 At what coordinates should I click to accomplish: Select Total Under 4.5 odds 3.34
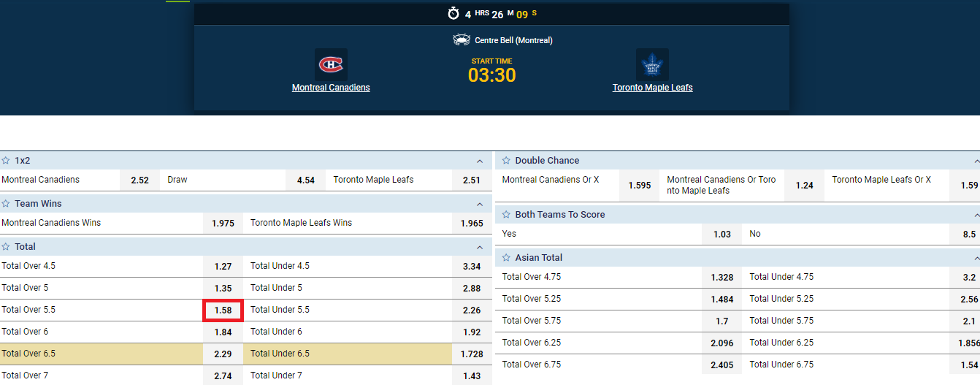(x=472, y=267)
